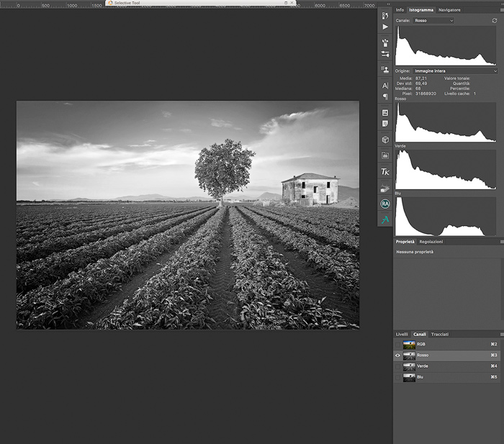Switch to the Navigatore tab
504x444 pixels.
[x=449, y=10]
